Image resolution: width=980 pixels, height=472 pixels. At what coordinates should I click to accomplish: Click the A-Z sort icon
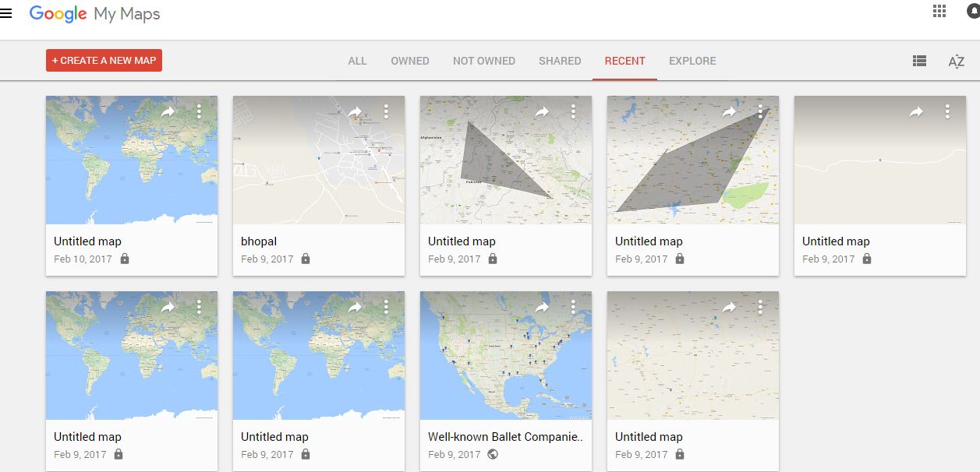pyautogui.click(x=957, y=62)
